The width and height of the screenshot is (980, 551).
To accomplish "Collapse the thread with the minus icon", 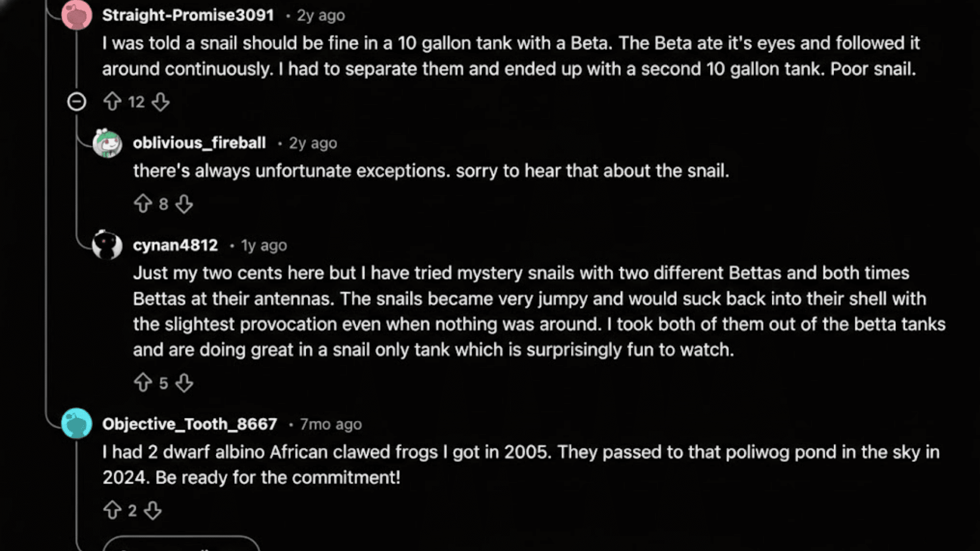I will point(77,102).
